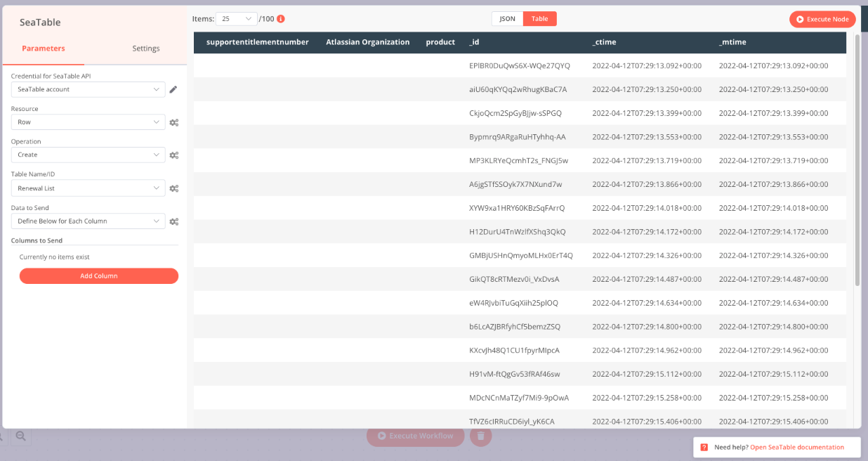Click the gear icon next to Table Name/ID
Viewport: 868px width, 461px height.
173,188
